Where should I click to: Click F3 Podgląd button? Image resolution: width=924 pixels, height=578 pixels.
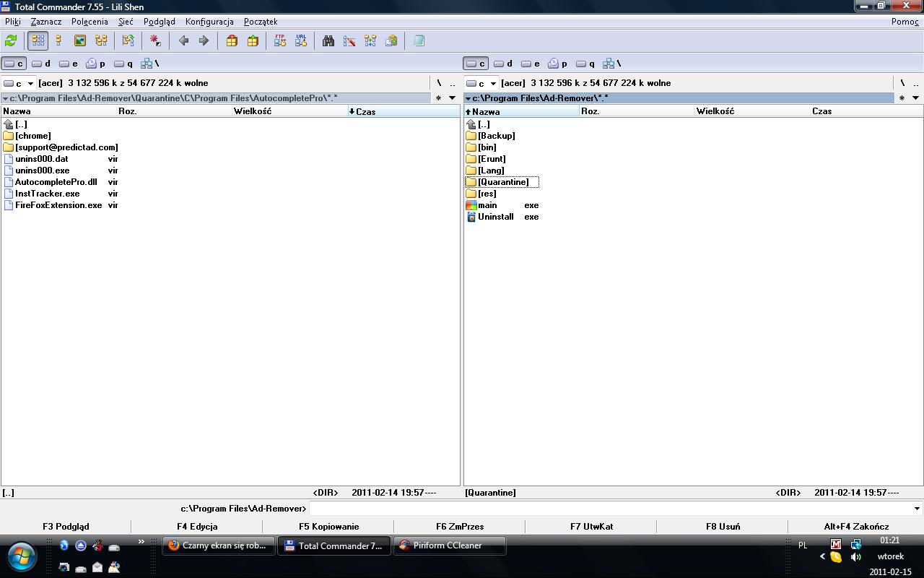66,527
